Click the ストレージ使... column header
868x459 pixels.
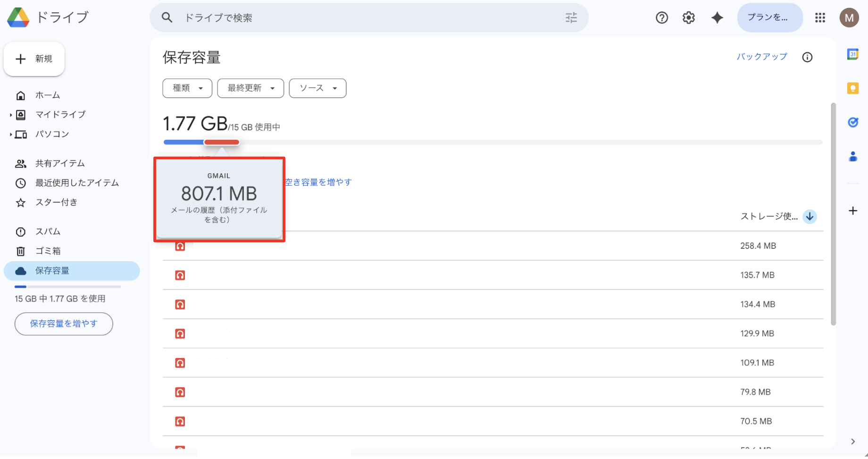pos(769,217)
